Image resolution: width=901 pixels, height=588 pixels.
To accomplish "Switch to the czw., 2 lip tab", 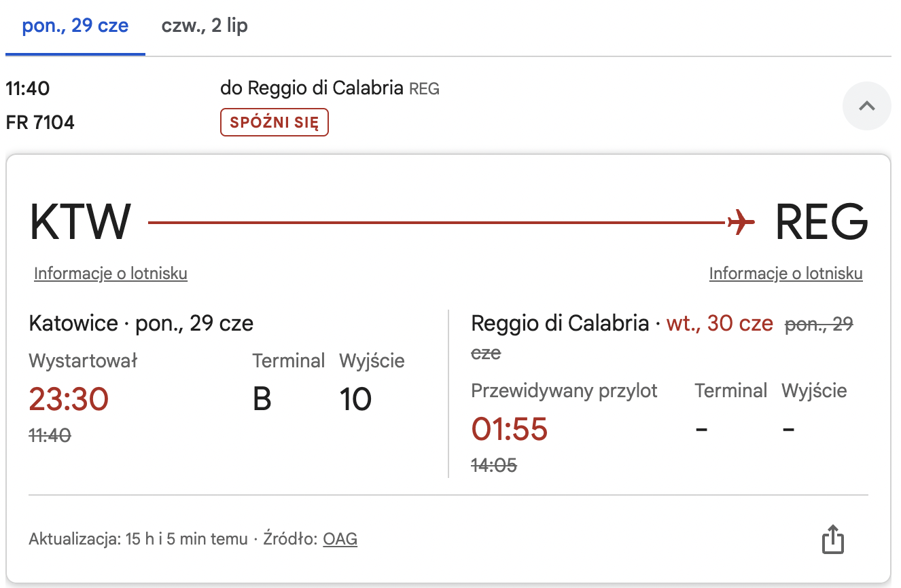I will coord(205,26).
